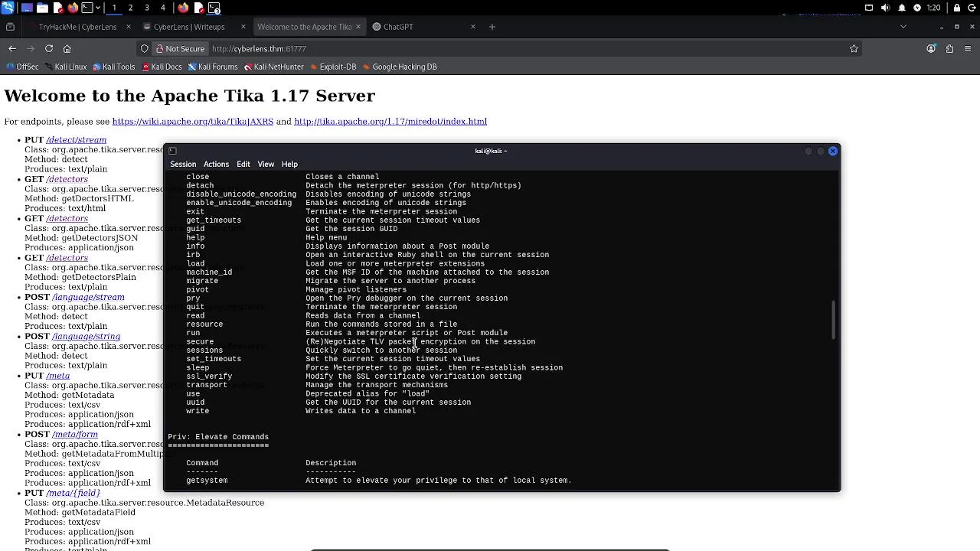Expand the terminal launcher dropdown arrow
This screenshot has width=980, height=551.
click(99, 8)
